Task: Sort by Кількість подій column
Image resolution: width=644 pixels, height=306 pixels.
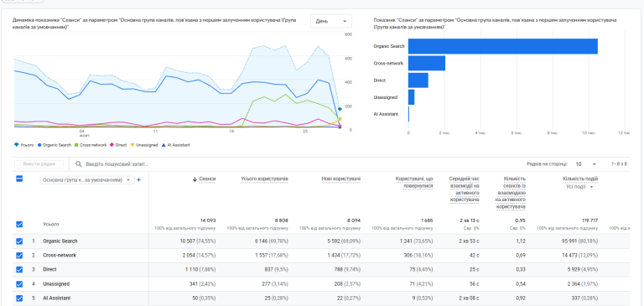Action: [x=580, y=179]
